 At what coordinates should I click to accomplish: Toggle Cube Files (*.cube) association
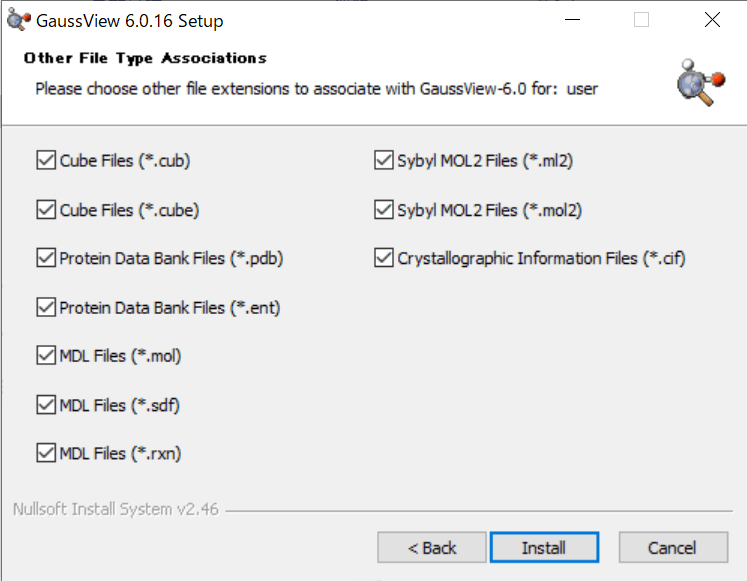click(x=46, y=210)
